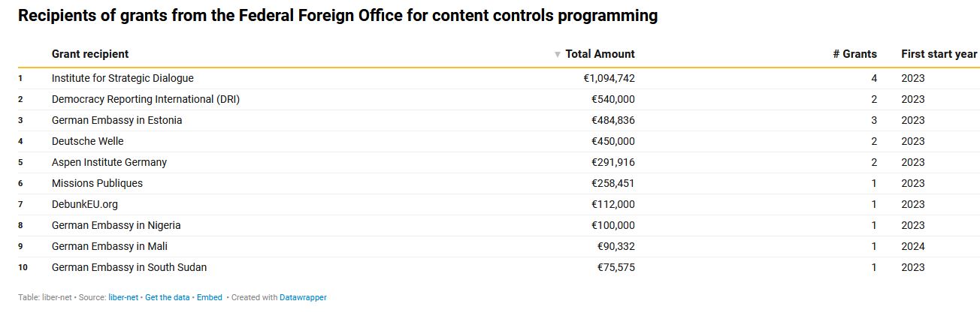Click the sort arrow beside Total Amount
This screenshot has width=980, height=322.
pos(558,54)
